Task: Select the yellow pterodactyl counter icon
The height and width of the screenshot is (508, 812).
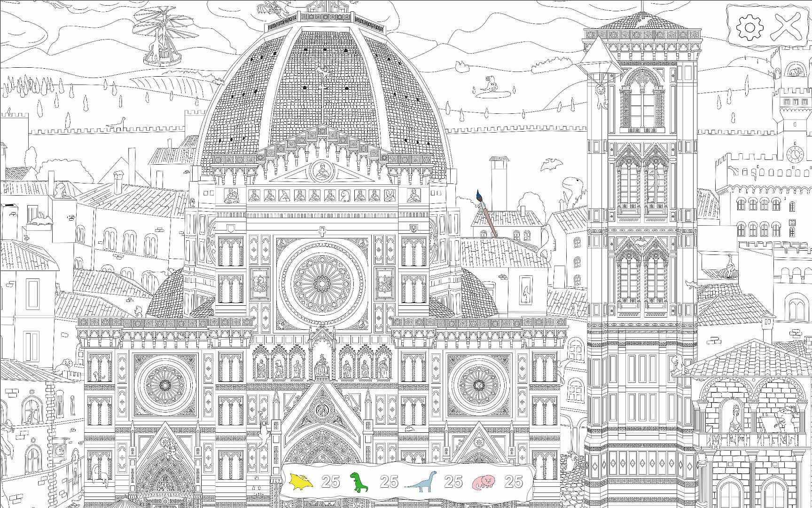Action: (301, 481)
